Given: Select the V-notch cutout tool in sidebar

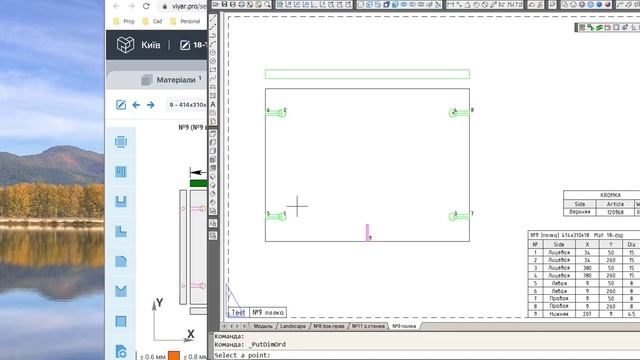Looking at the screenshot, I should pyautogui.click(x=121, y=291).
